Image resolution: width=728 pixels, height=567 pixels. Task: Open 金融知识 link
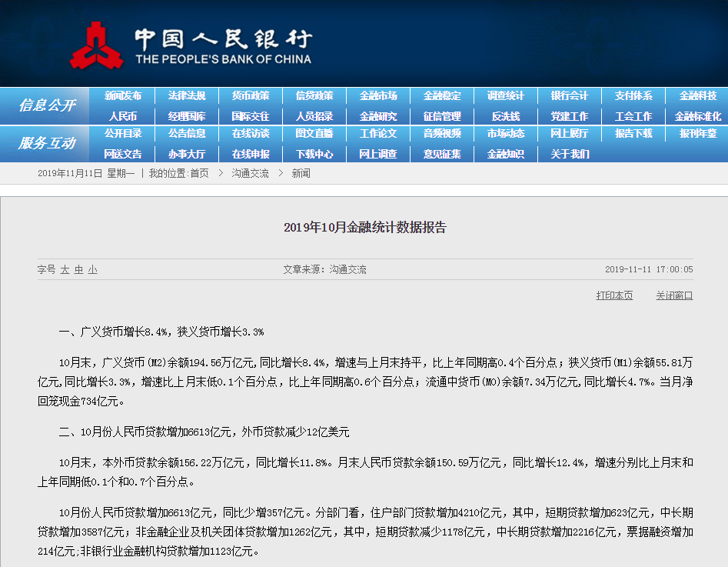click(x=506, y=154)
